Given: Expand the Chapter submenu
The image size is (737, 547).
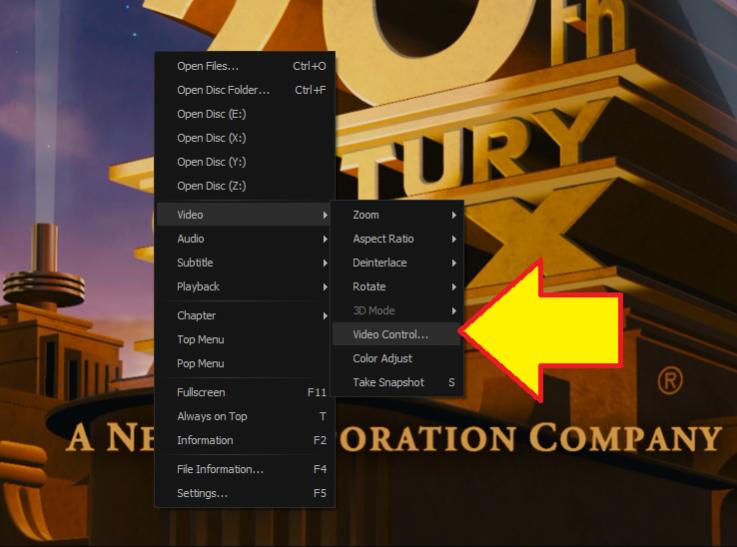Looking at the screenshot, I should (244, 316).
